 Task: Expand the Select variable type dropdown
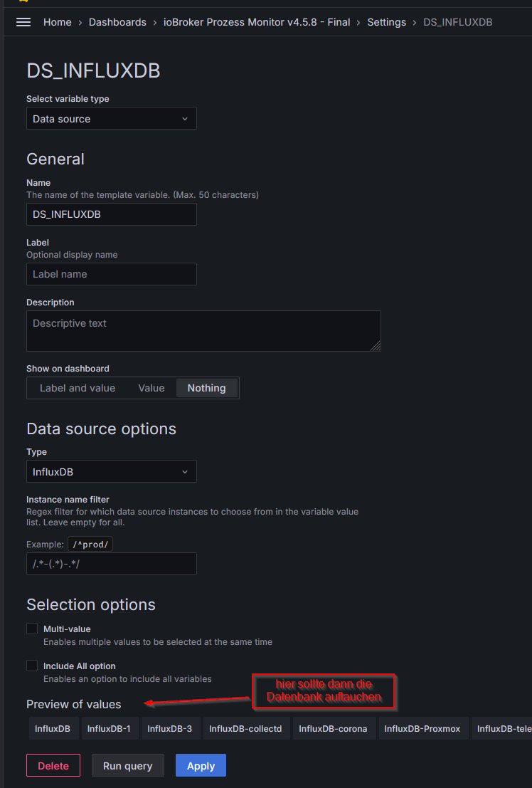(111, 119)
